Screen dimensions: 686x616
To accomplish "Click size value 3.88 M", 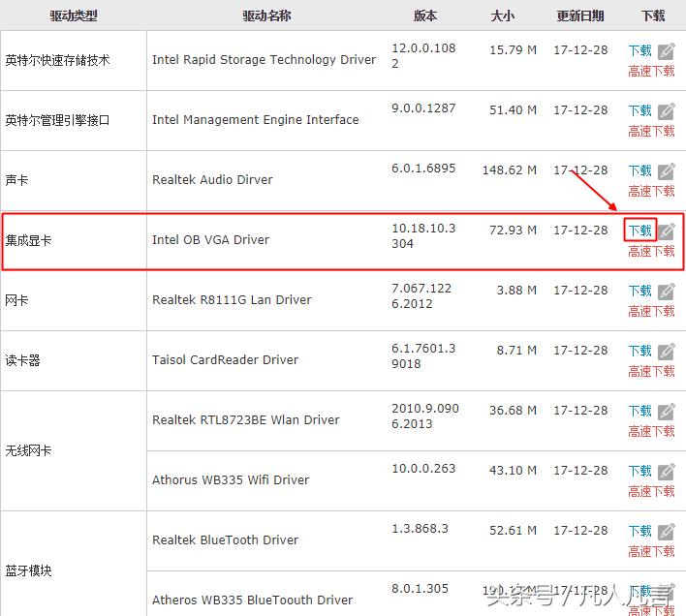I will (x=516, y=290).
